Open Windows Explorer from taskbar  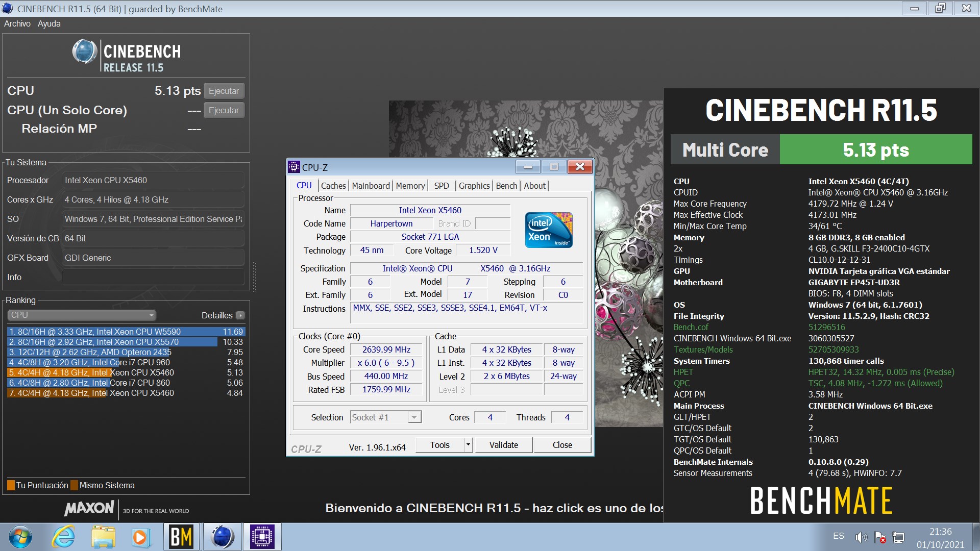pos(103,537)
